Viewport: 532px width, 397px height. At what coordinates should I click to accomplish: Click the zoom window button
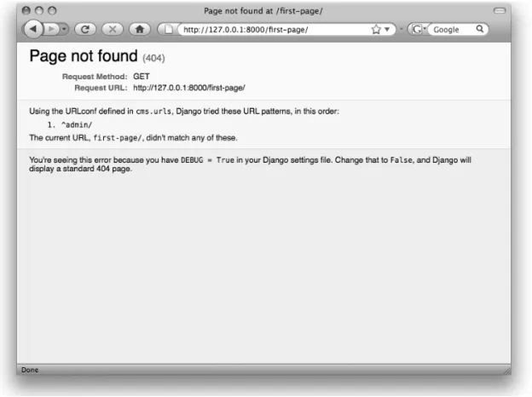[x=52, y=11]
